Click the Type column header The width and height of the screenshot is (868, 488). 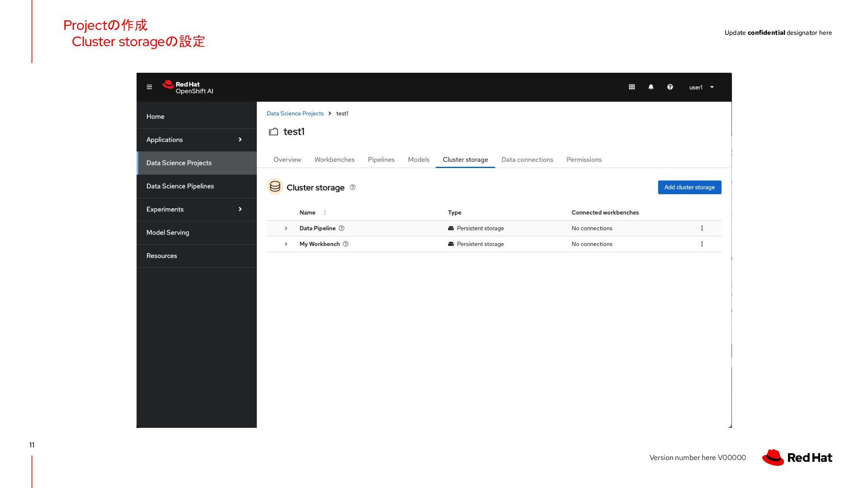454,212
